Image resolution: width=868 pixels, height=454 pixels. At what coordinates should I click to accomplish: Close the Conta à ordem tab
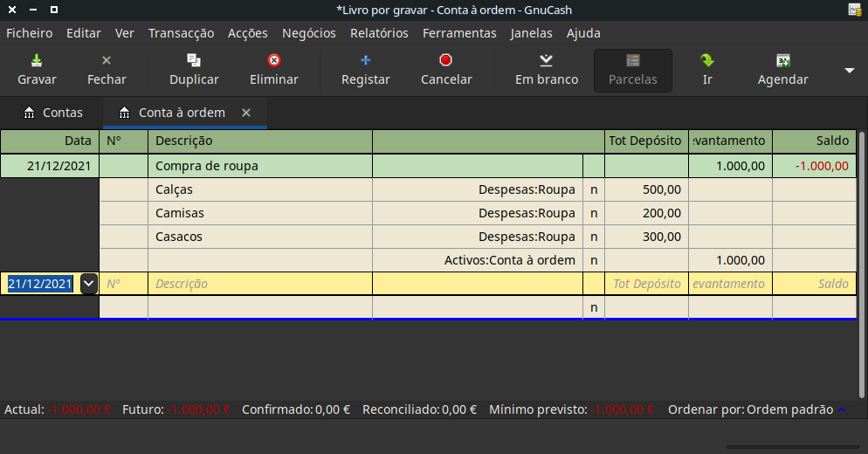[x=246, y=113]
